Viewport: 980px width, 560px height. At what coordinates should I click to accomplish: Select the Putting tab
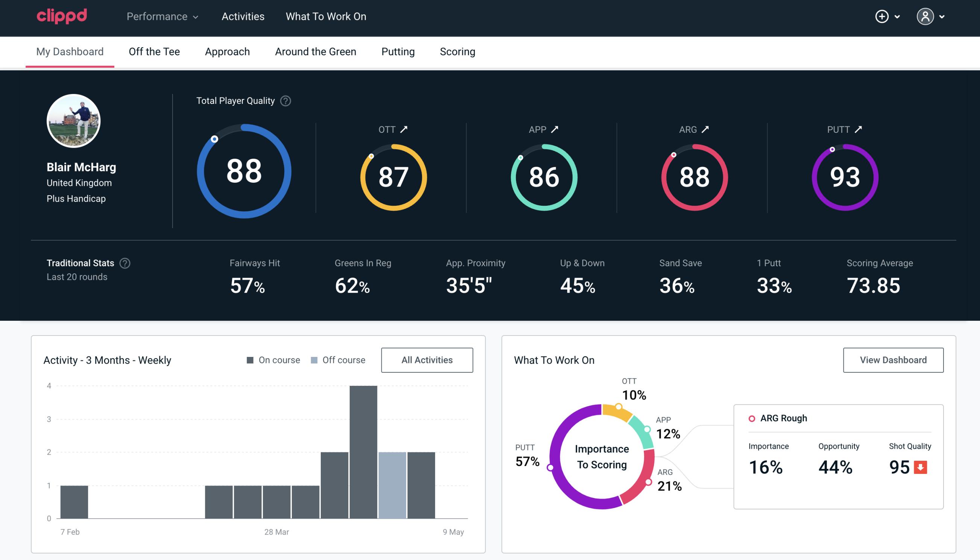(398, 51)
